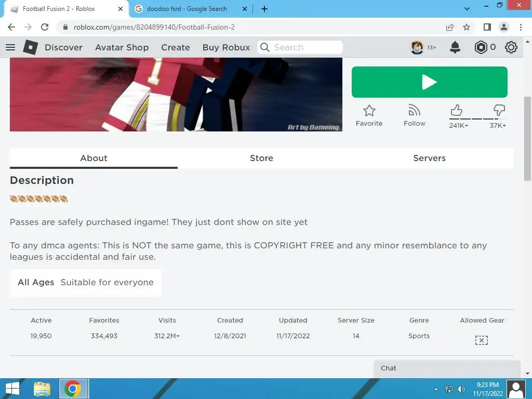Open the Chat panel
This screenshot has height=399, width=532.
(447, 368)
